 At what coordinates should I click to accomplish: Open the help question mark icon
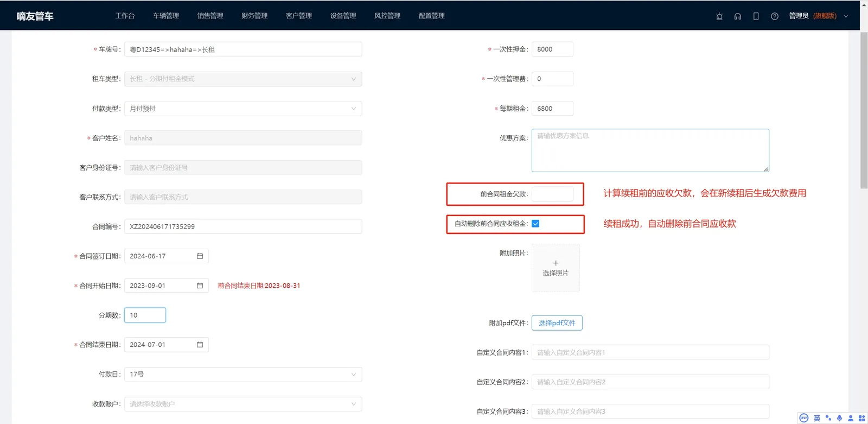click(775, 16)
